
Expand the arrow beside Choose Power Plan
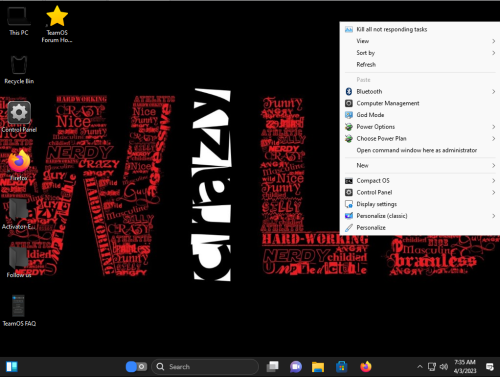(493, 138)
